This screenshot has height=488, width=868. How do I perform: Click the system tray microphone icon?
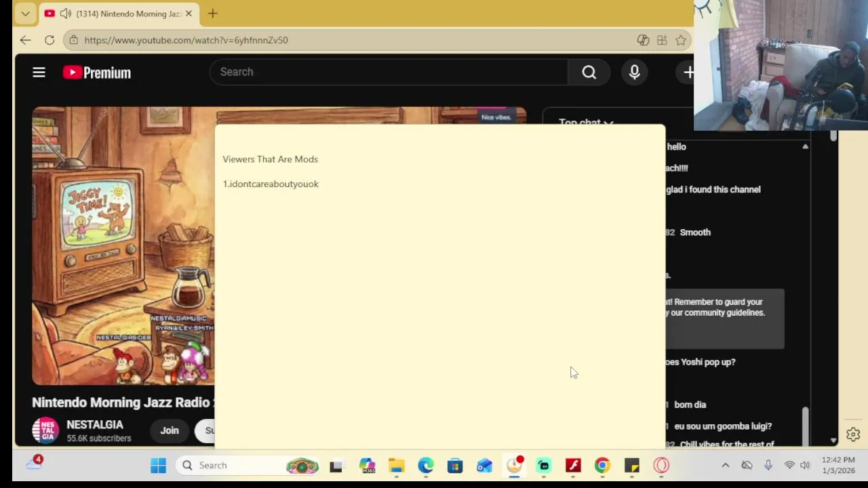768,465
